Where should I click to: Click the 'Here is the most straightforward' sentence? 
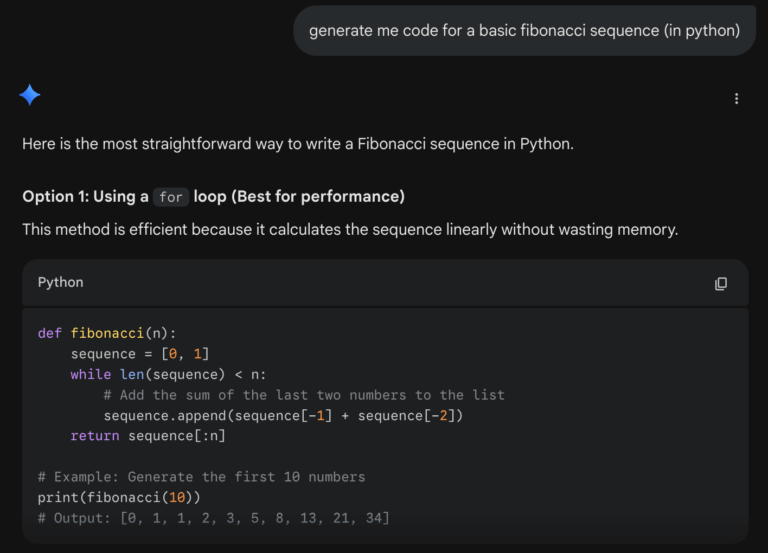[x=298, y=143]
